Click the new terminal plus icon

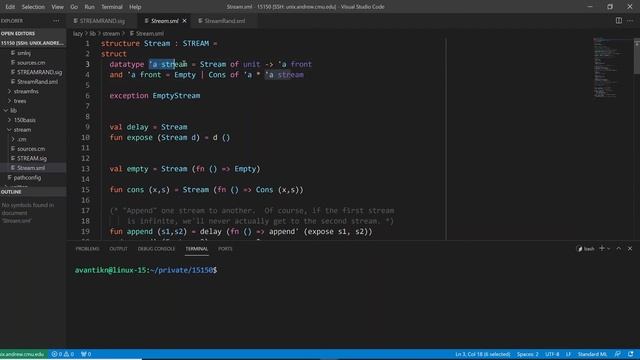click(602, 248)
